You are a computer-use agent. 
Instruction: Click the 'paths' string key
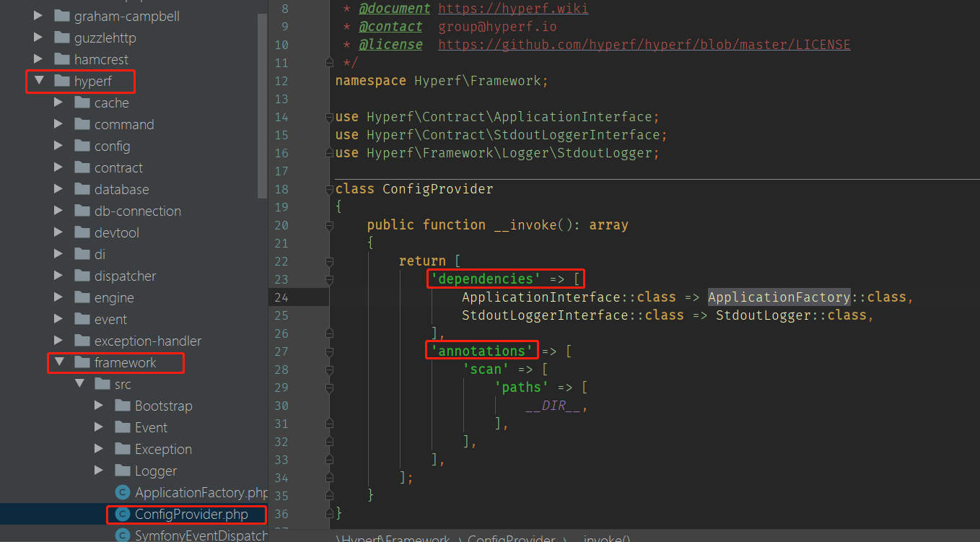point(521,388)
